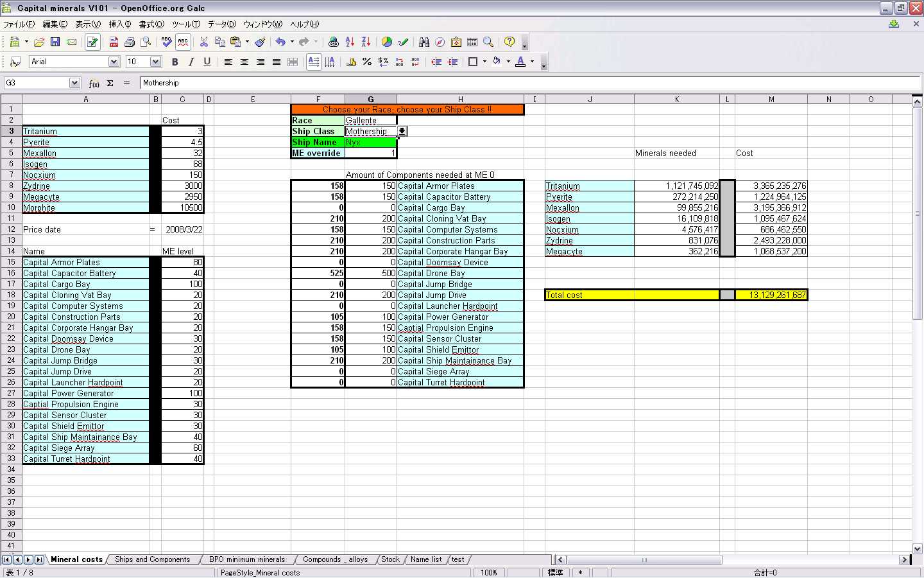Toggle underline formatting
Image resolution: width=924 pixels, height=578 pixels.
point(207,62)
